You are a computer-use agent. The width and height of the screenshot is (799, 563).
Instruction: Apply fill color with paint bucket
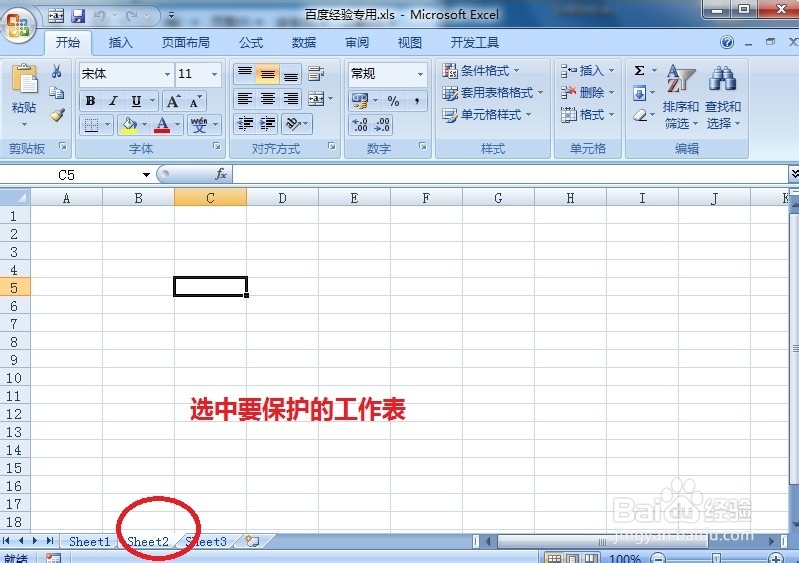(128, 124)
